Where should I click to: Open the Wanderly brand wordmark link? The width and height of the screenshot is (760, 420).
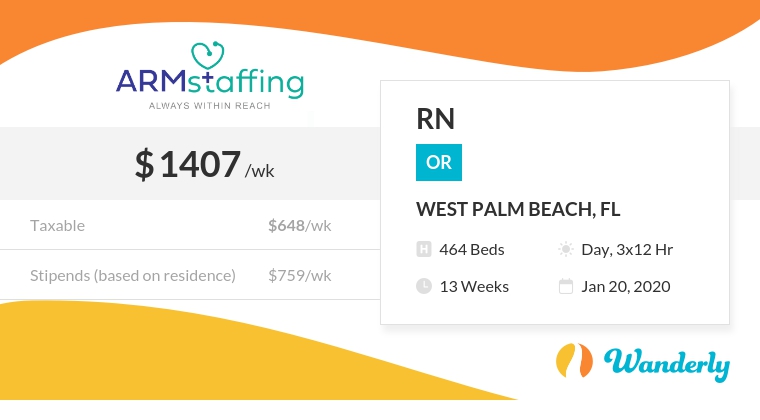[x=667, y=364]
